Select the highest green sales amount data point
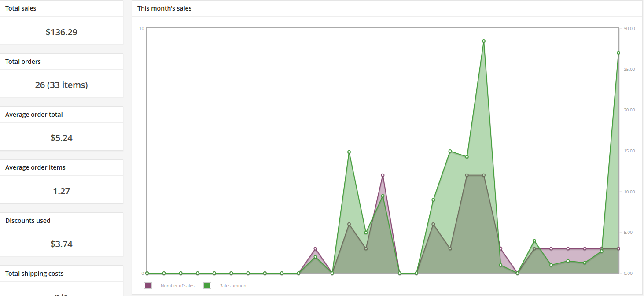 (484, 41)
